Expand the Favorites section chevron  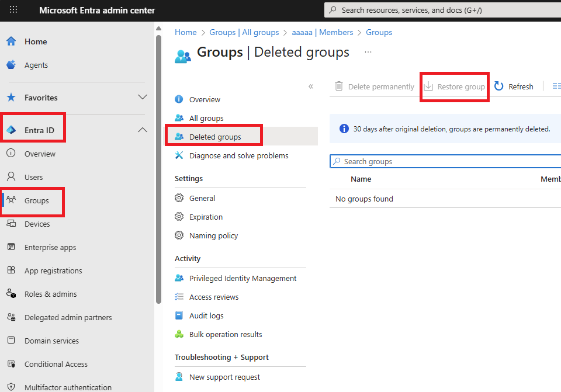point(143,97)
